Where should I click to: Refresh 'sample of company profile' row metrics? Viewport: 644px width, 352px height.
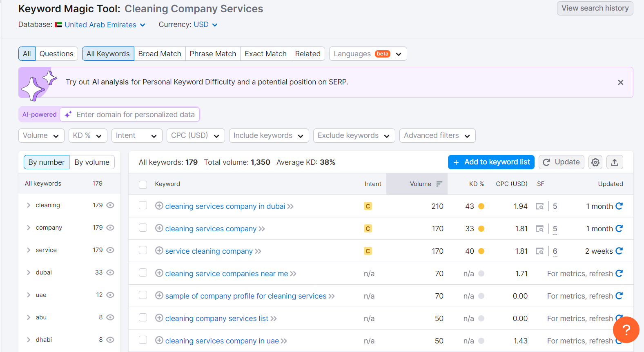coord(619,296)
